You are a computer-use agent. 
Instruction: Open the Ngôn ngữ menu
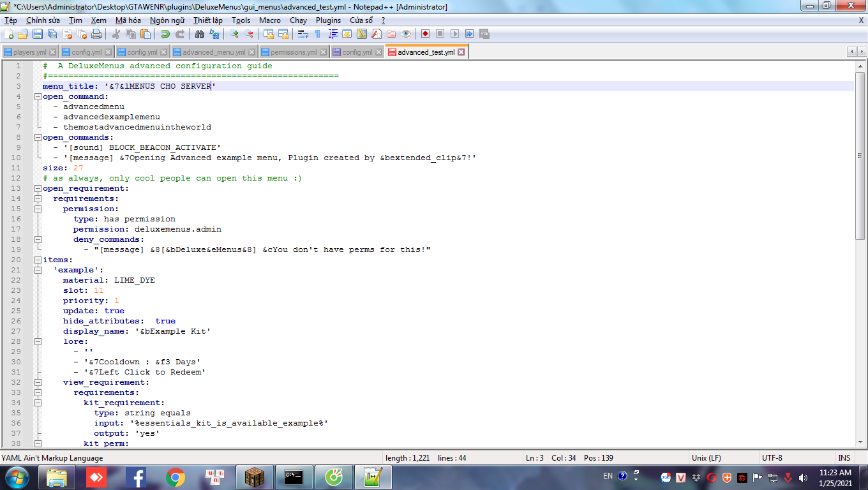click(x=167, y=20)
